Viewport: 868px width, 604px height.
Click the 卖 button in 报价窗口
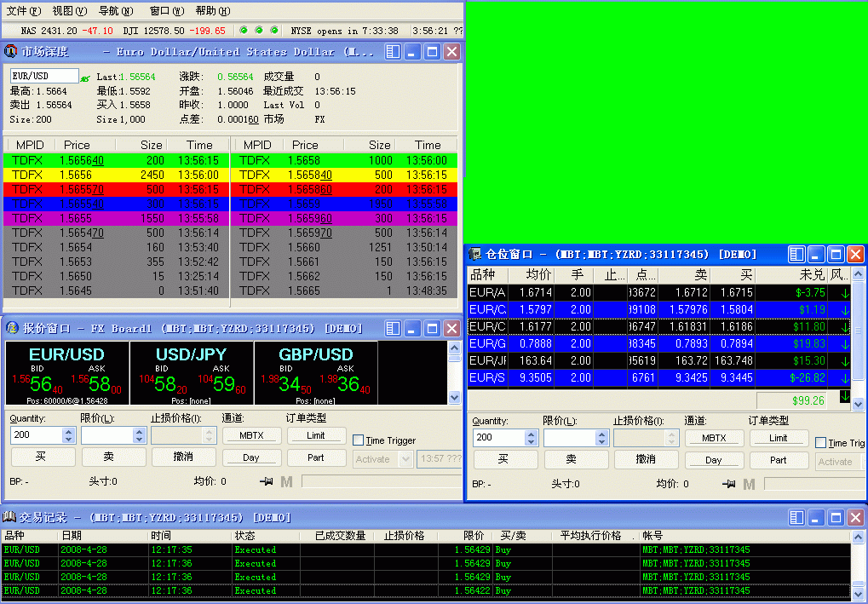tap(113, 457)
